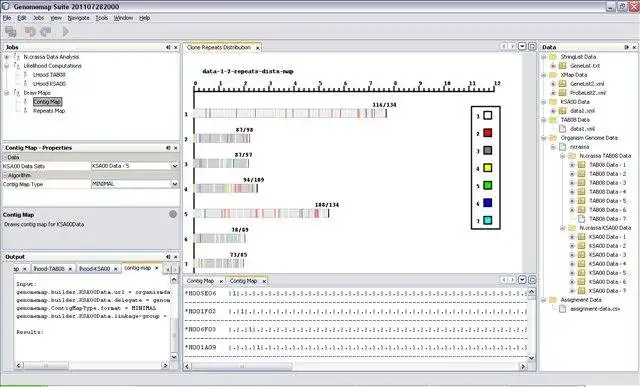The width and height of the screenshot is (640, 387).
Task: Click the Save All toolbar icon
Action: (x=11, y=31)
